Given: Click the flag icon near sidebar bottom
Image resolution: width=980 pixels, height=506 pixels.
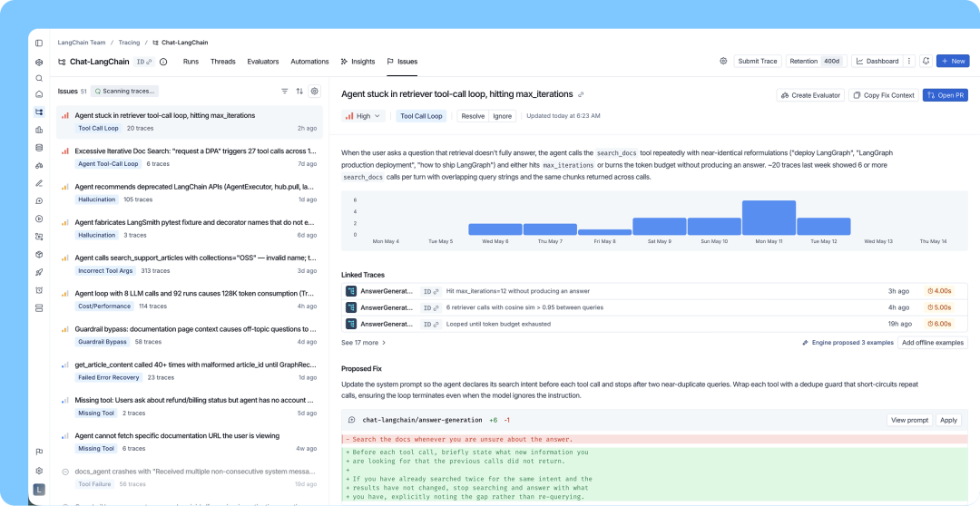Looking at the screenshot, I should pos(39,452).
